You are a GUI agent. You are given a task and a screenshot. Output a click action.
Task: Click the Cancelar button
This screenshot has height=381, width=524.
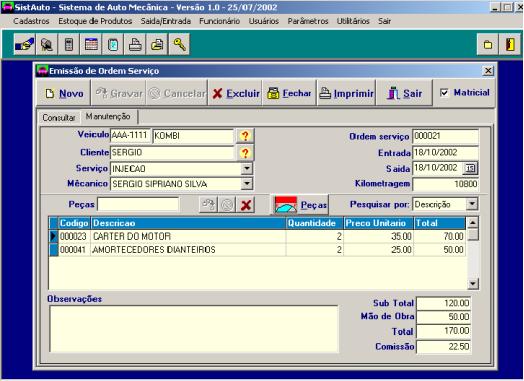[x=177, y=93]
